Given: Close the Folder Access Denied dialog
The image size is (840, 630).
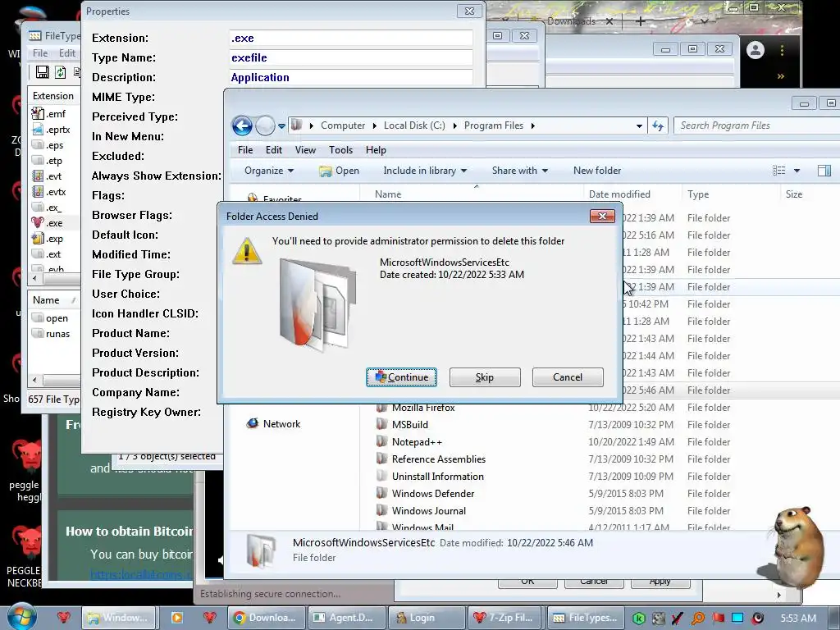Looking at the screenshot, I should tap(602, 216).
